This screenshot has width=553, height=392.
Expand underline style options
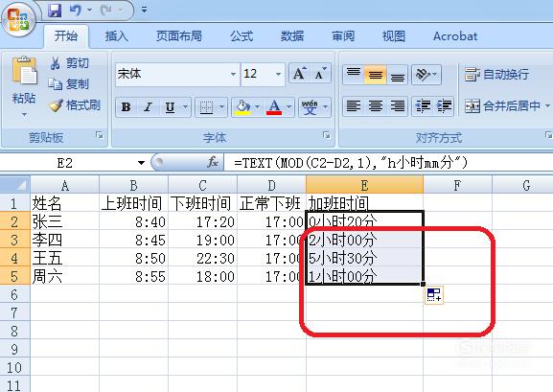point(185,106)
